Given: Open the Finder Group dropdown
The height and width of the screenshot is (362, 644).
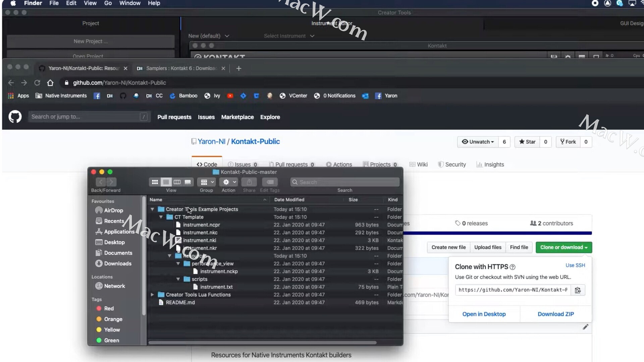Looking at the screenshot, I should coord(207,182).
